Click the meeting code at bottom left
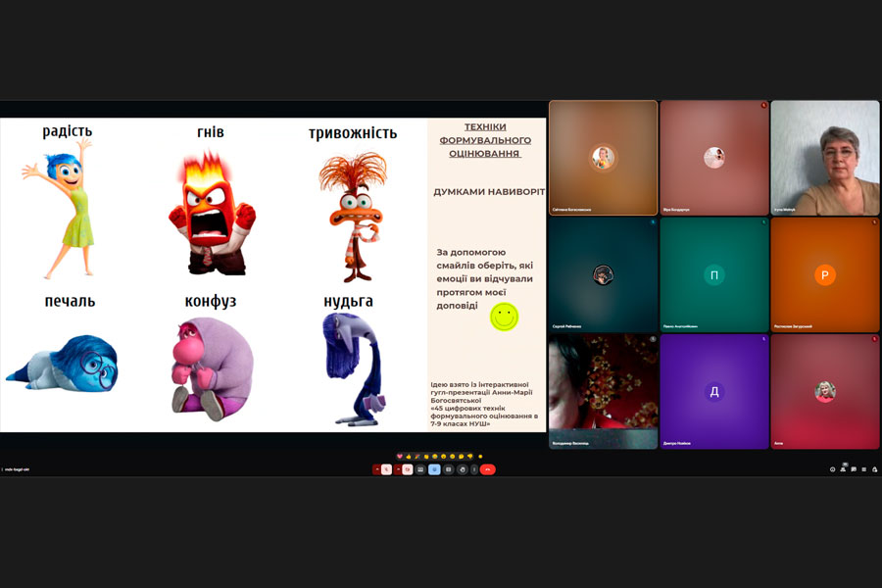This screenshot has height=588, width=882. [x=17, y=469]
